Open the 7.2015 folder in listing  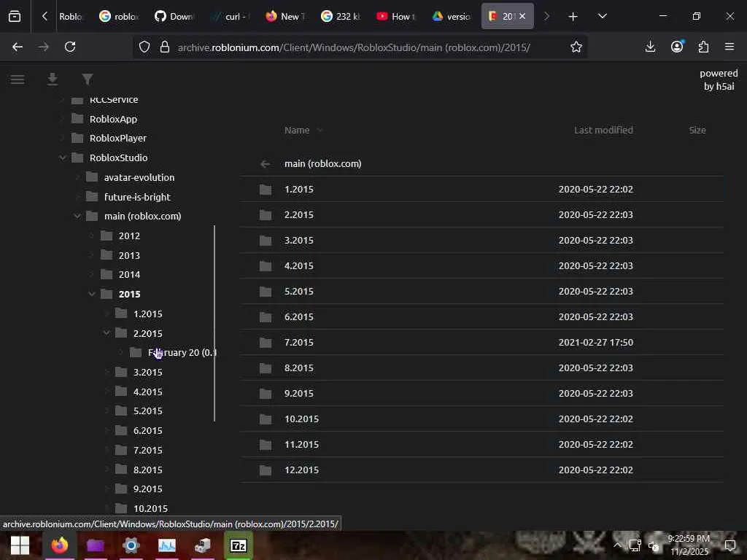[481, 343]
